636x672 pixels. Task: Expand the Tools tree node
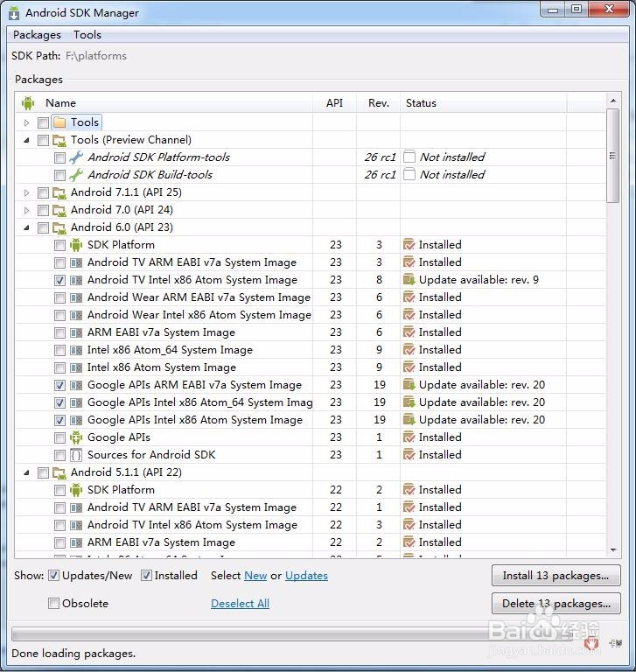[26, 123]
